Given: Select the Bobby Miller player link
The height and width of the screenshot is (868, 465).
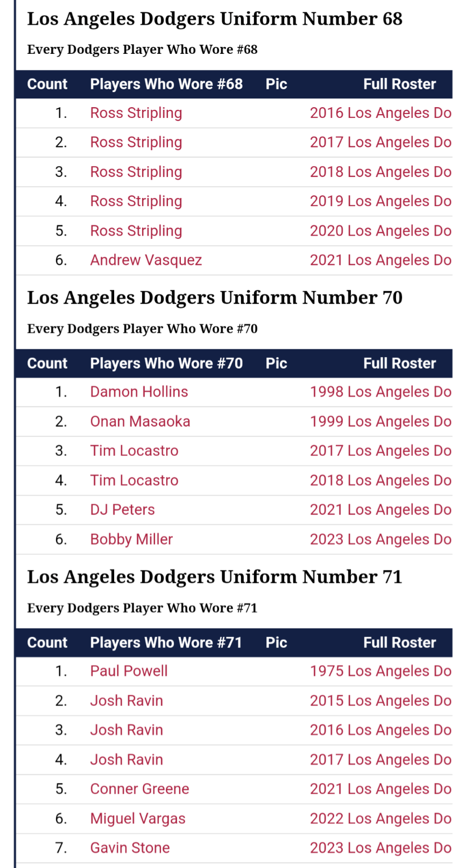Looking at the screenshot, I should (131, 539).
